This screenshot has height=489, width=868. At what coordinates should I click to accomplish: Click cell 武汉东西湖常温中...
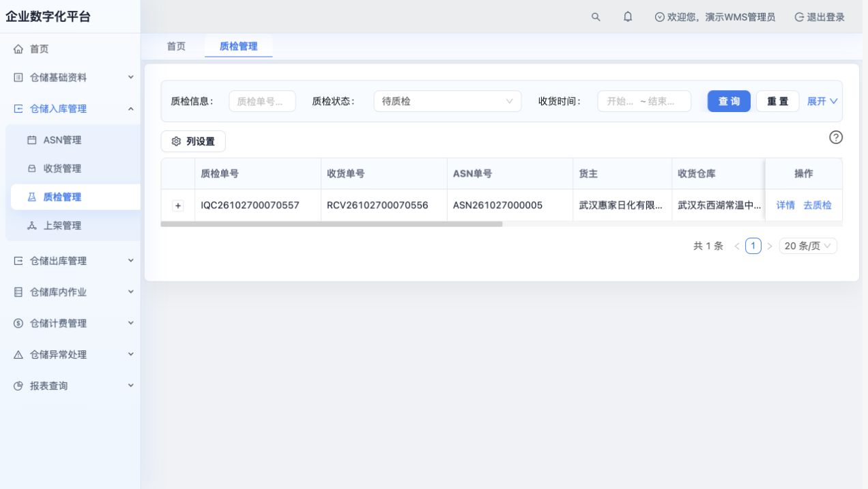pos(720,205)
